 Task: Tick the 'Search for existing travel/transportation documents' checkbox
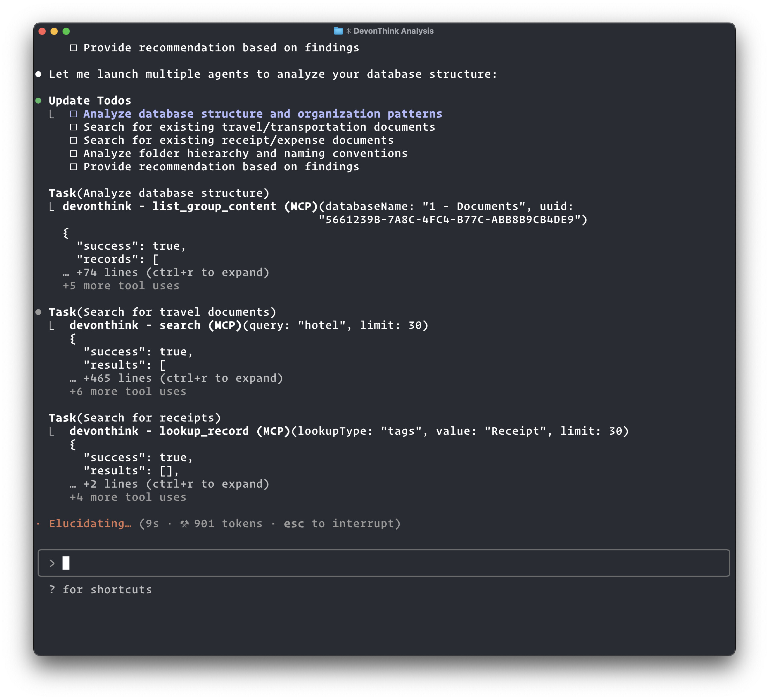click(74, 127)
